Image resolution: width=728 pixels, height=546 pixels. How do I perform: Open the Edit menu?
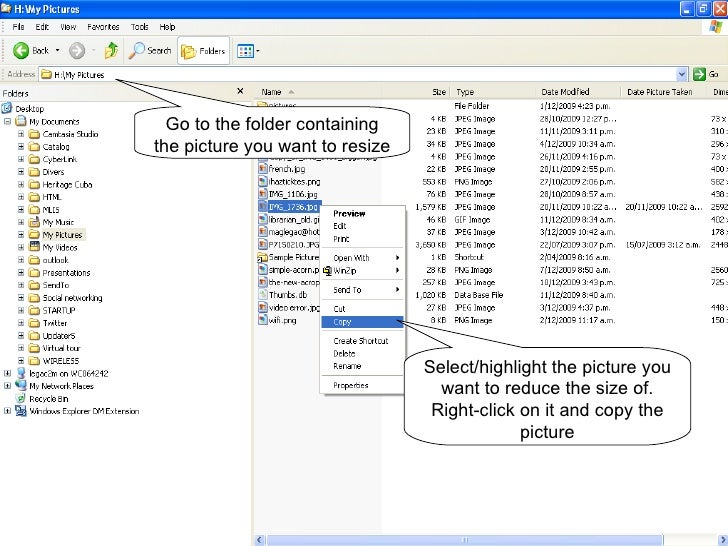click(42, 27)
